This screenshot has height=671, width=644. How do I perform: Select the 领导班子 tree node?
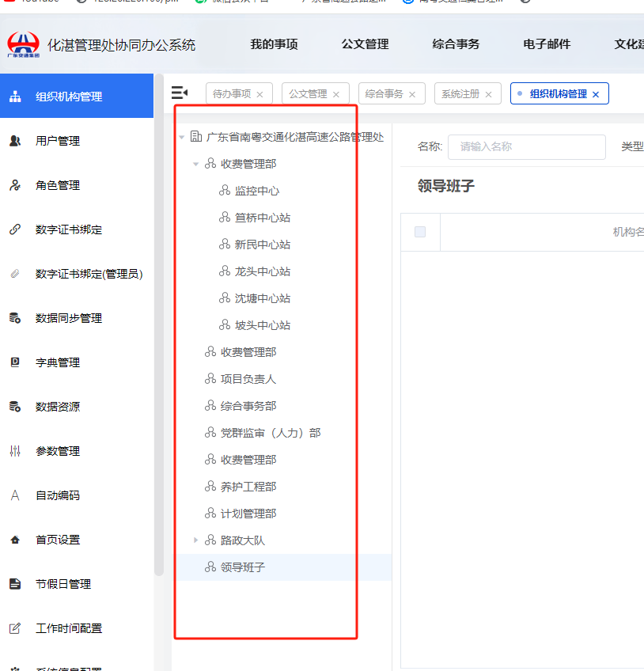pos(243,567)
